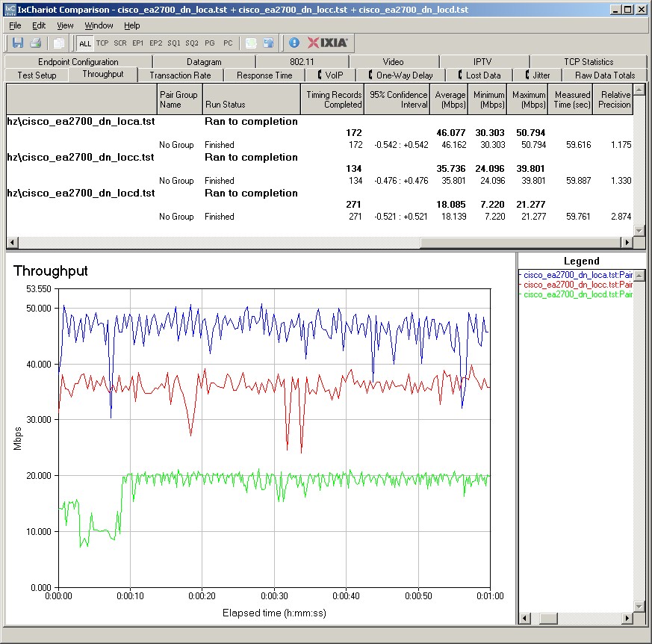Click the Copy toolbar icon
652x644 pixels.
(x=59, y=43)
